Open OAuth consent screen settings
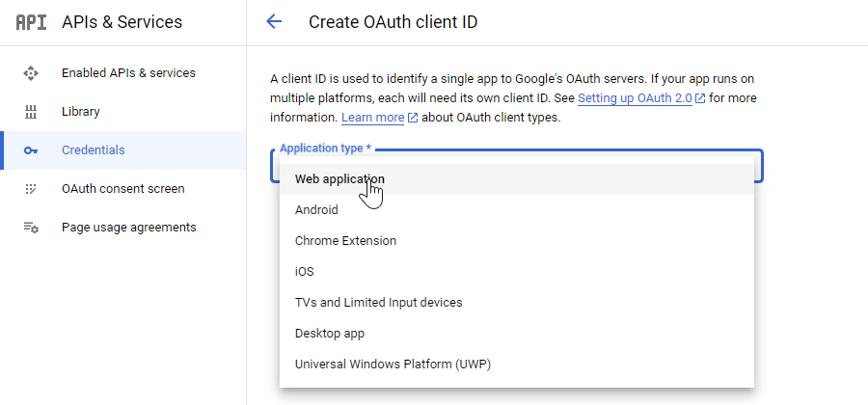 point(122,189)
